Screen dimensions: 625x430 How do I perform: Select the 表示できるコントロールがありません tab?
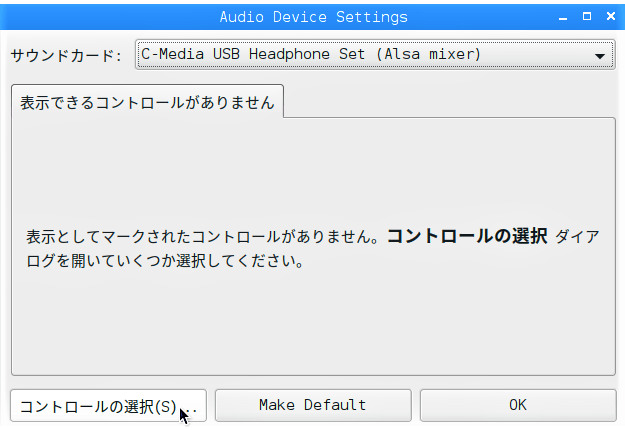147,102
